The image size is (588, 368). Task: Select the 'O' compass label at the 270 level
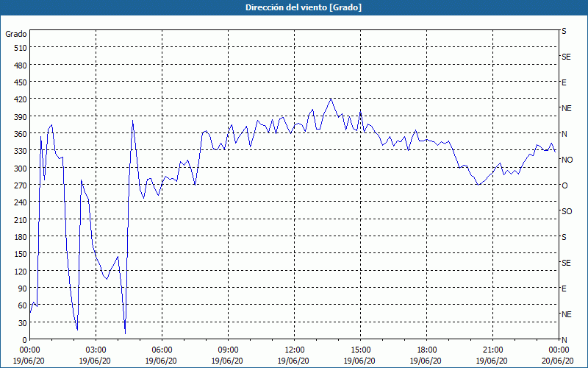tap(564, 185)
